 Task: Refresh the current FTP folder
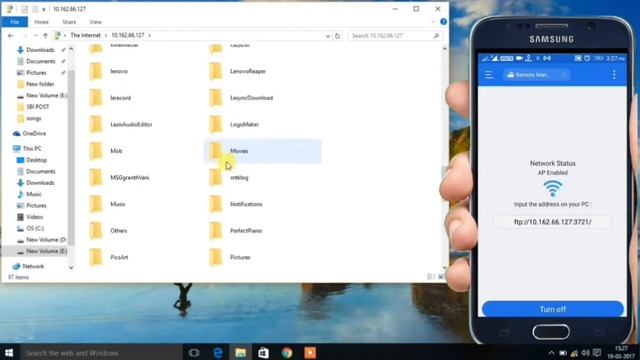338,36
